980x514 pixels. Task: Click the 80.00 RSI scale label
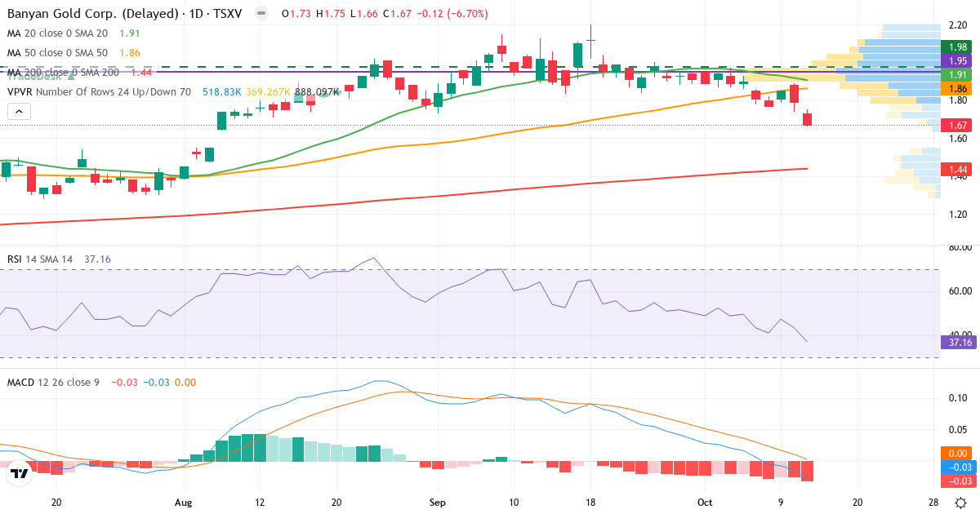960,247
